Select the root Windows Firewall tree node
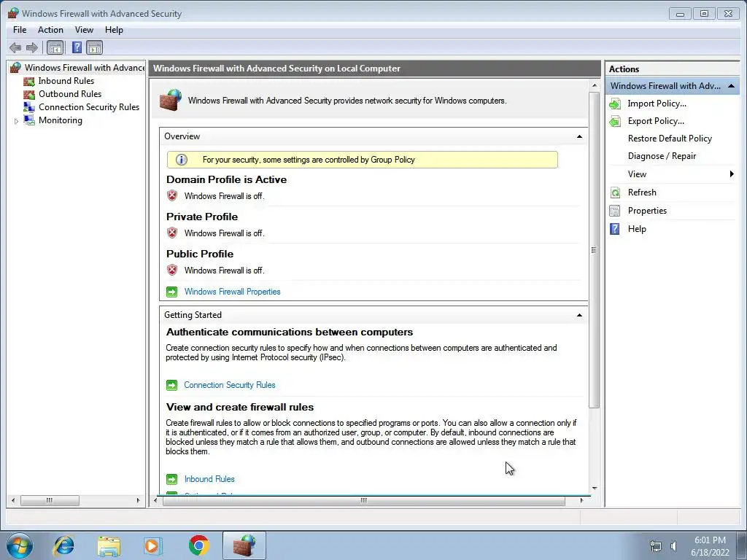 [85, 68]
